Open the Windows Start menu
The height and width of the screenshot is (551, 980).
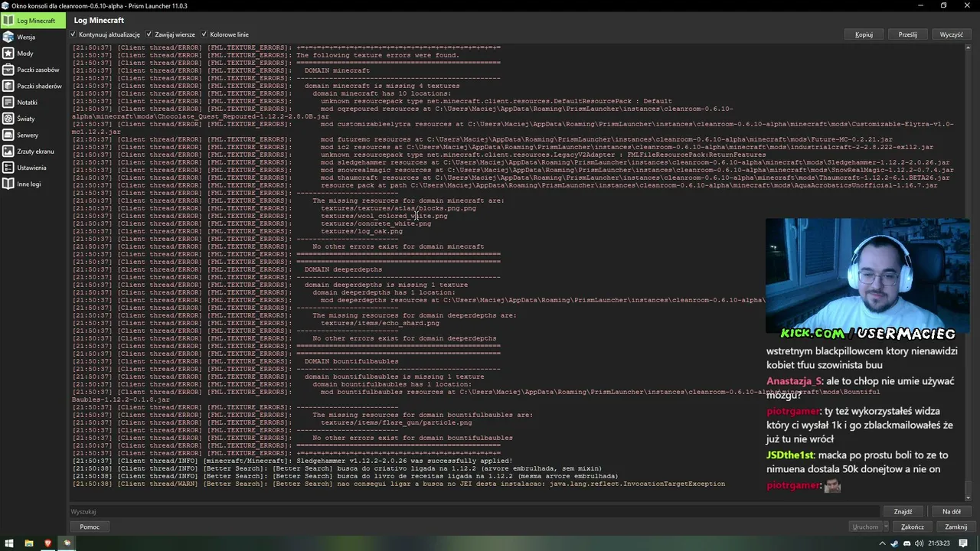click(x=9, y=543)
